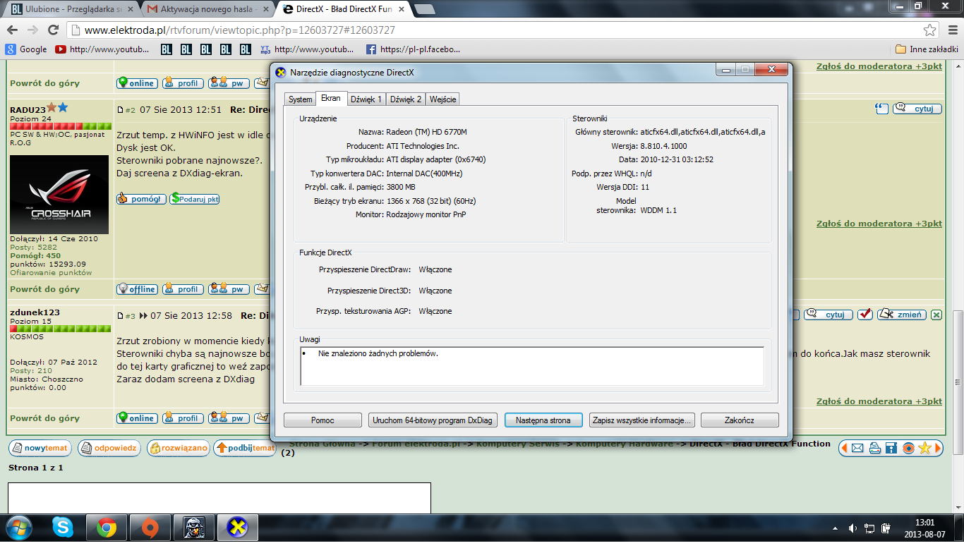Click the green X delete icon on post #3
Image resolution: width=964 pixels, height=560 pixels.
coord(936,315)
